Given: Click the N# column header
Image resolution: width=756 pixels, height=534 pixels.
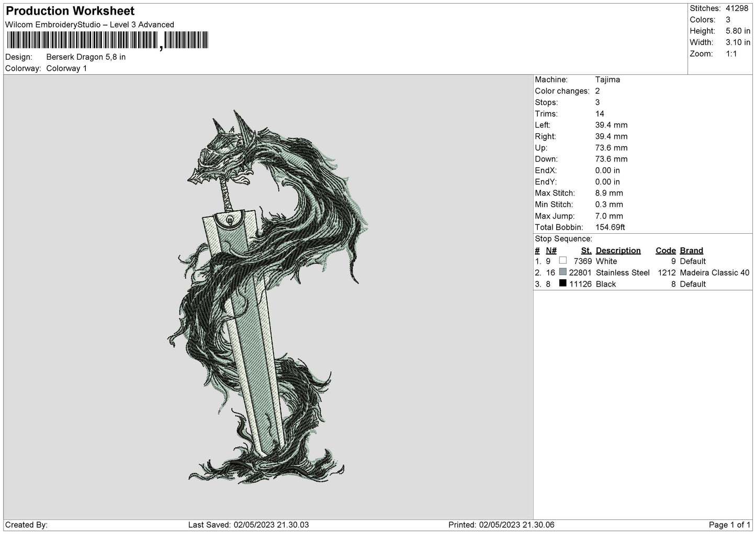Looking at the screenshot, I should (x=551, y=251).
